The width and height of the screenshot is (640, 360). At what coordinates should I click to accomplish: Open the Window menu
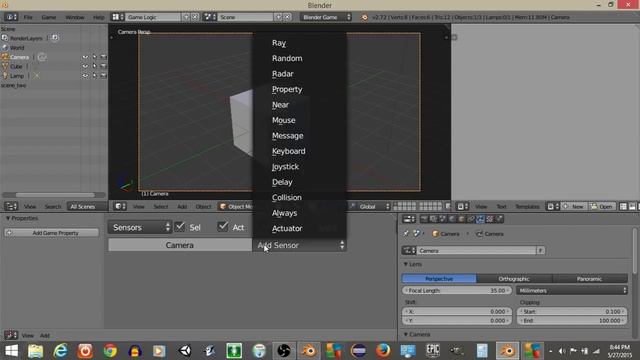click(x=75, y=17)
